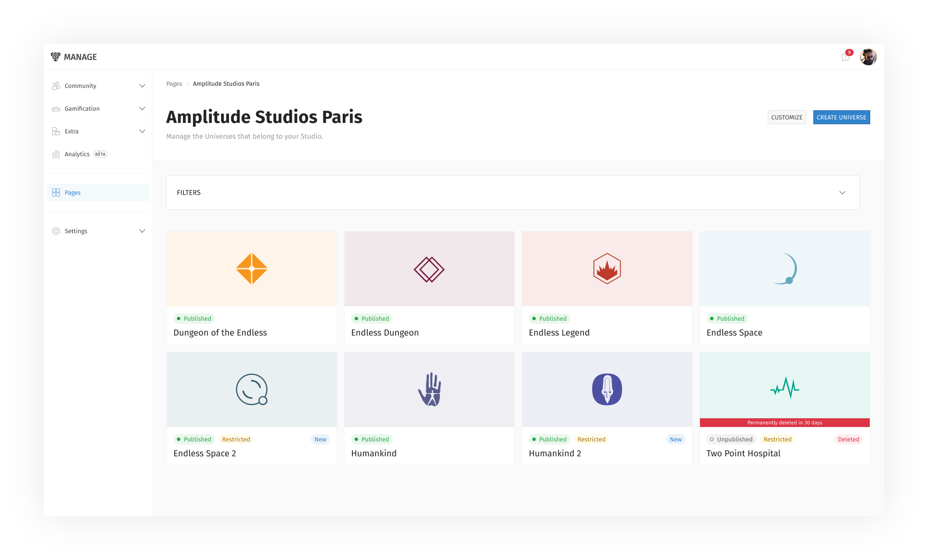This screenshot has height=560, width=928.
Task: Click the Permanently deleted in 30 days banner
Action: [x=785, y=423]
